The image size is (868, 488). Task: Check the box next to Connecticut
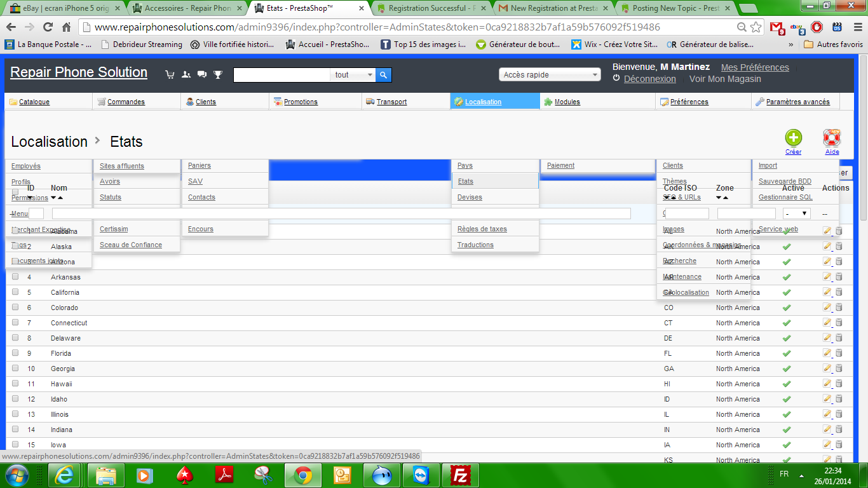(15, 322)
